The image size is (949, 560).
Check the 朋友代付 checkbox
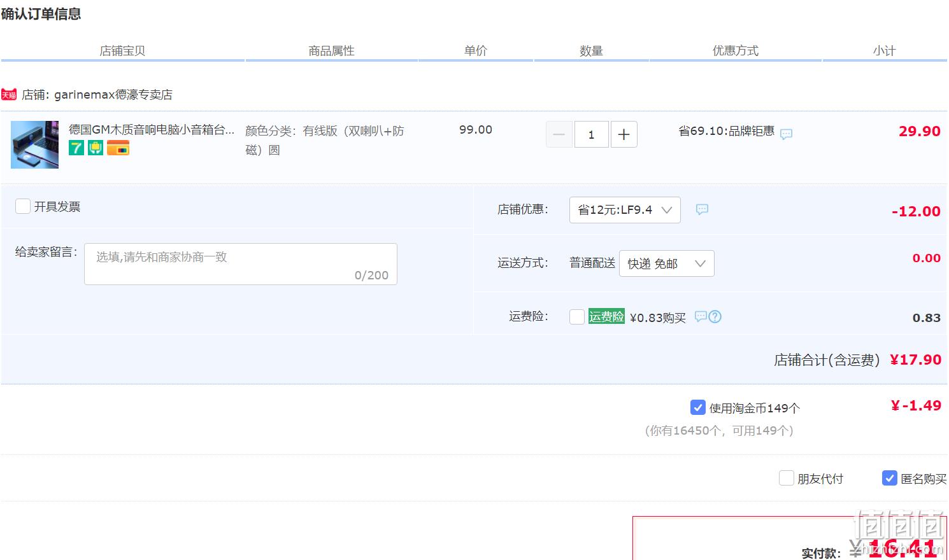click(x=787, y=478)
